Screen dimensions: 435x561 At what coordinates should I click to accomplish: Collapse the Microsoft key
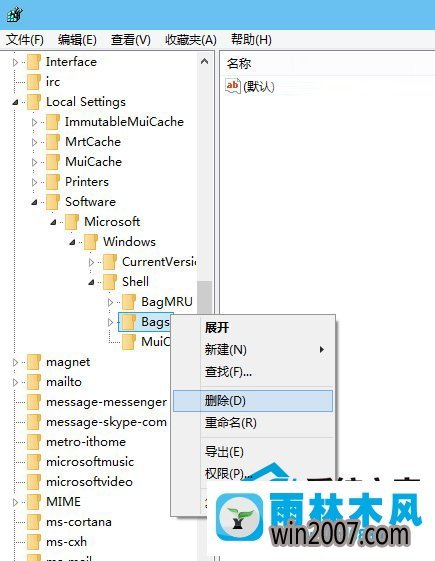(53, 223)
